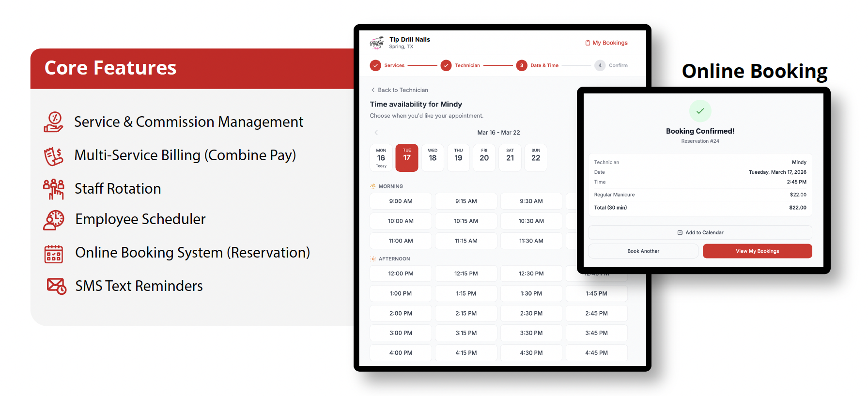The image size is (868, 396).
Task: Choose the 11:30 AM time slot
Action: [531, 241]
